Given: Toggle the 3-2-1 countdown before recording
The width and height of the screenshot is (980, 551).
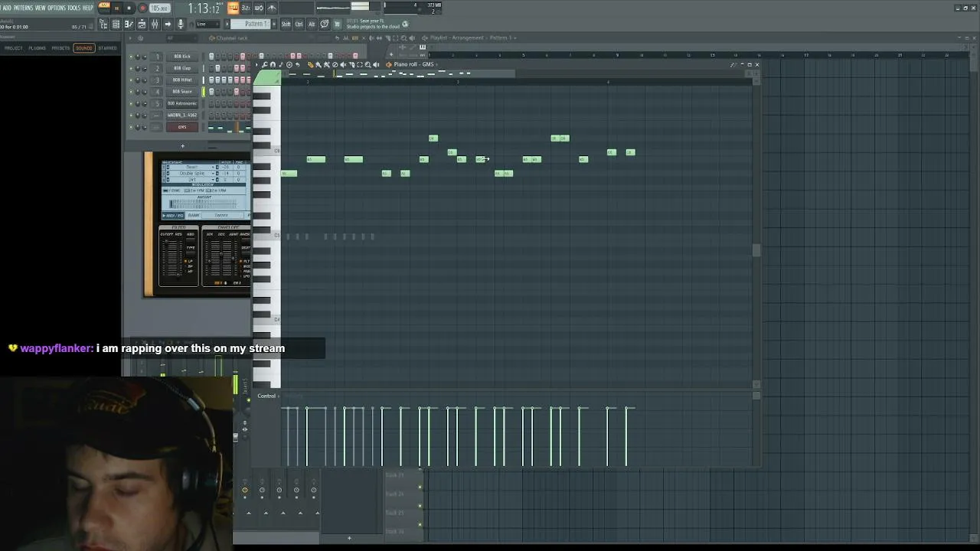Looking at the screenshot, I should click(x=246, y=8).
